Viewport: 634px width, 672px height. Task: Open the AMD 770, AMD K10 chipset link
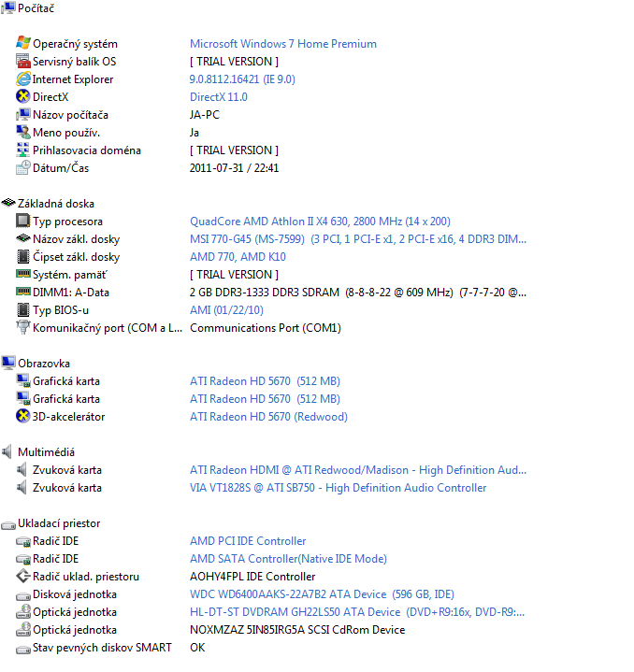coord(238,257)
